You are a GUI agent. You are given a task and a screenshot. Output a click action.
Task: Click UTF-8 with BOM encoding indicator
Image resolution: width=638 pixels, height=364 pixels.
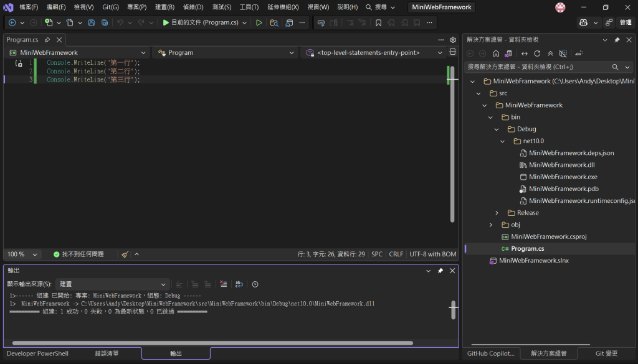[433, 254]
